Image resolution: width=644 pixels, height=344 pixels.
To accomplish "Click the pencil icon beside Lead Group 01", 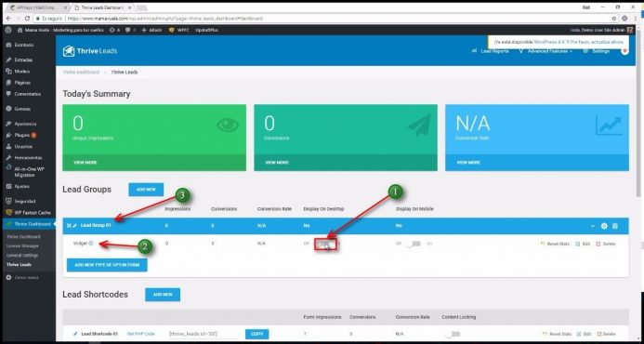I will click(x=74, y=226).
